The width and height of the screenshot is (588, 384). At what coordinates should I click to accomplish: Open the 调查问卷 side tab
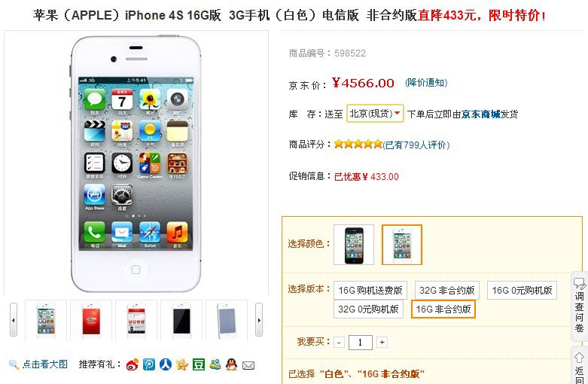pos(579,306)
